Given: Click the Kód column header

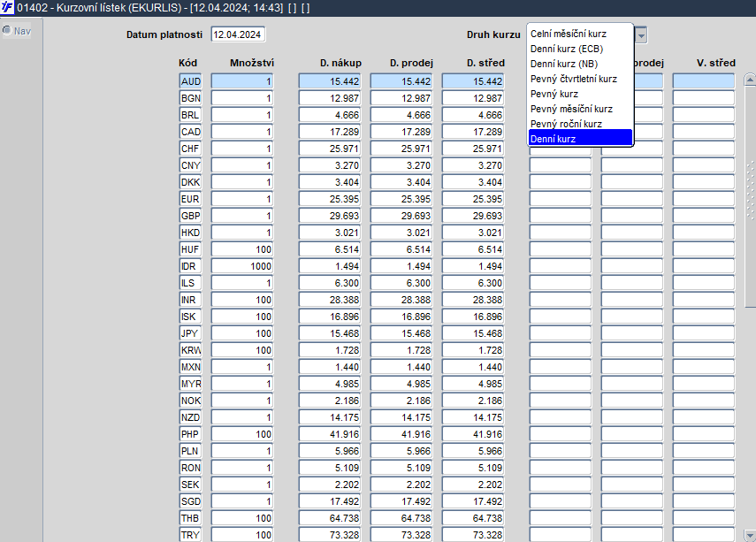Looking at the screenshot, I should [x=187, y=63].
